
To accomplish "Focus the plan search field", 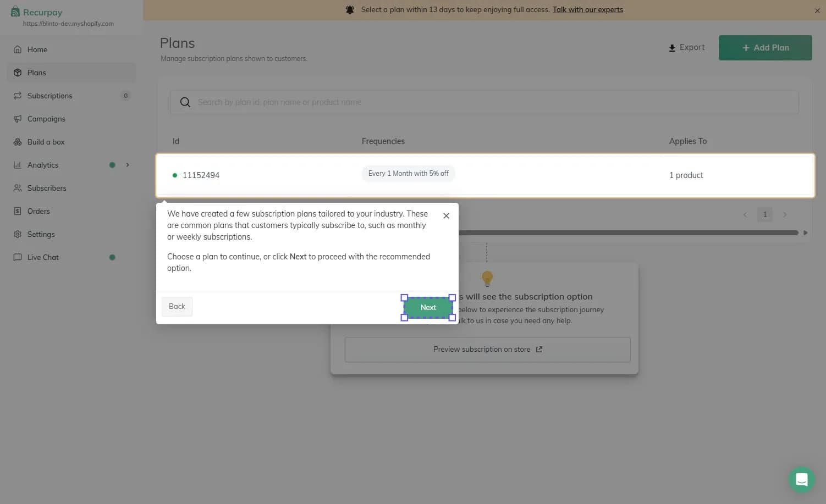I will [484, 102].
